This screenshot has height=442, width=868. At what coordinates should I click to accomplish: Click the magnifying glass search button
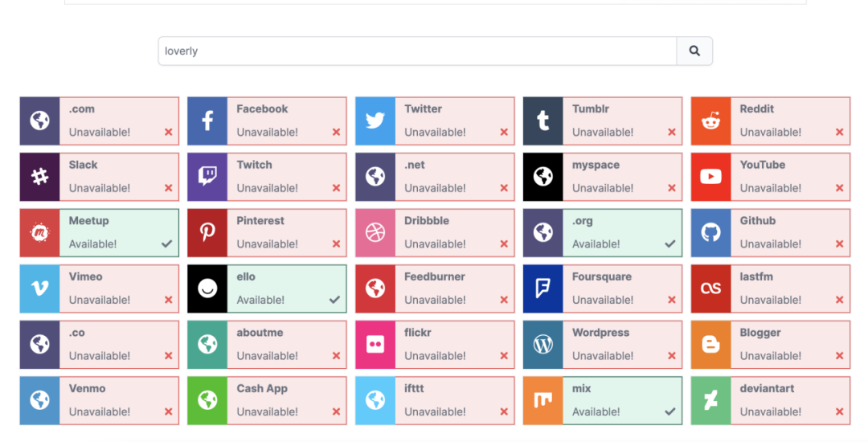click(x=694, y=51)
